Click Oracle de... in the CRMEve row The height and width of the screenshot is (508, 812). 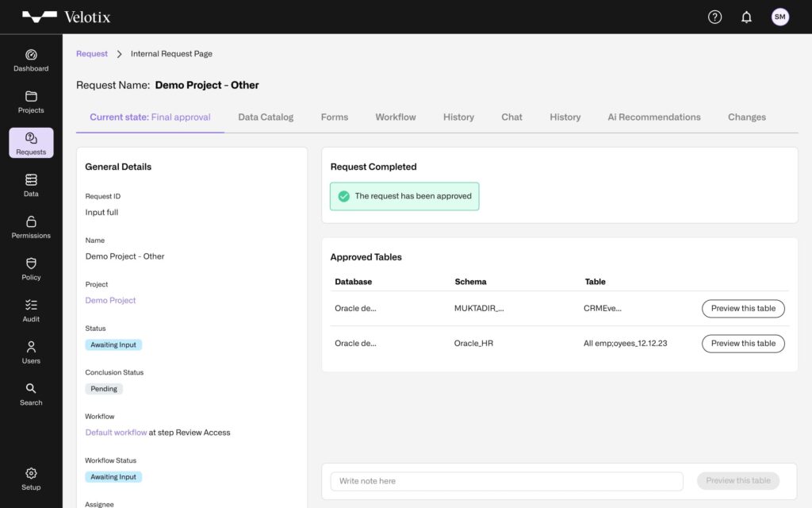click(355, 309)
